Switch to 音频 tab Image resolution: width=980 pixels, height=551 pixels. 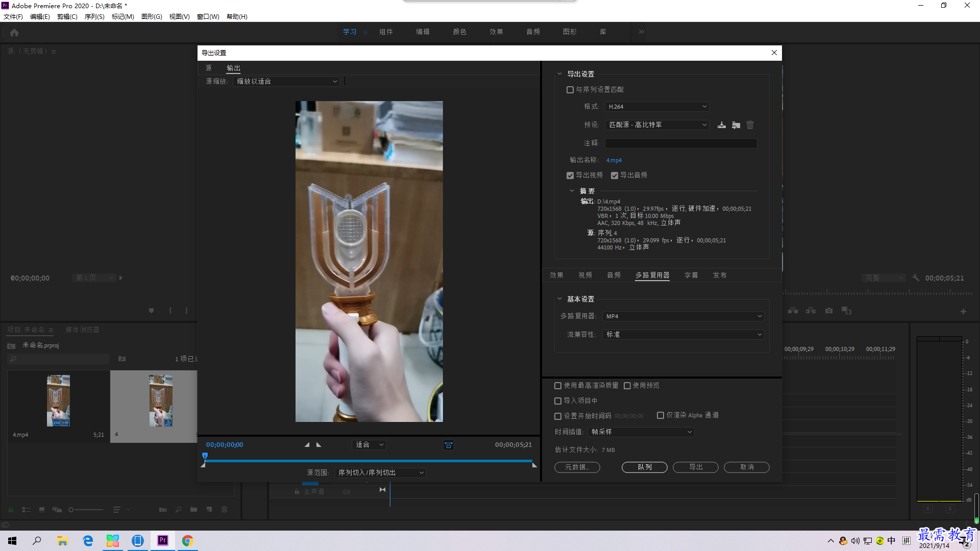pos(614,275)
